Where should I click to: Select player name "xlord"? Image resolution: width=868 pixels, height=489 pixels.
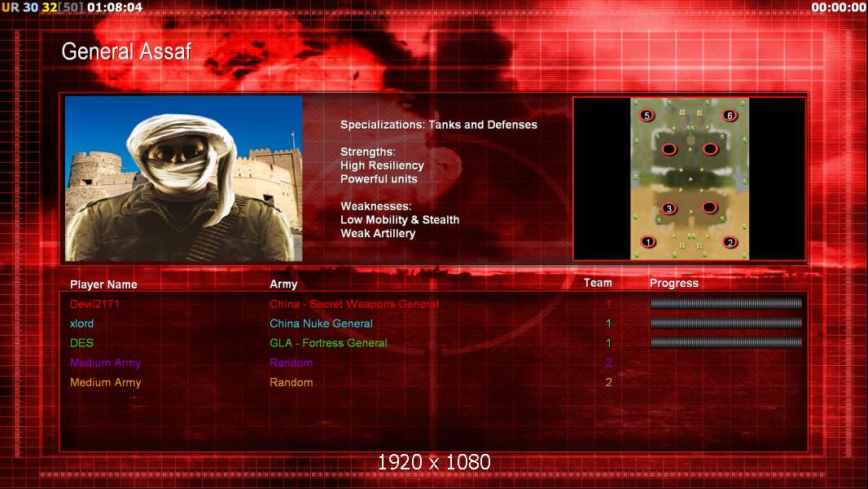[82, 324]
